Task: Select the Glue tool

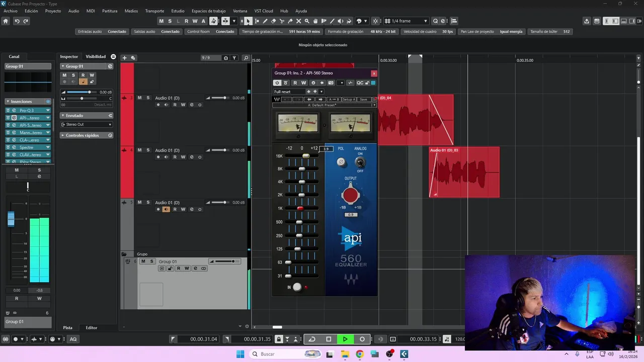Action: coord(290,21)
